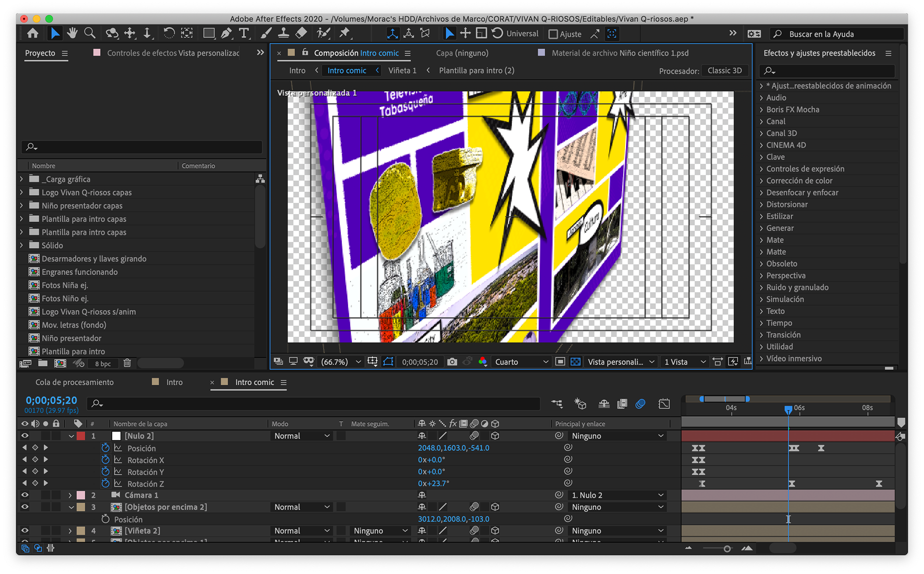The width and height of the screenshot is (924, 574).
Task: Switch to the Intro timeline tab
Action: pyautogui.click(x=174, y=382)
